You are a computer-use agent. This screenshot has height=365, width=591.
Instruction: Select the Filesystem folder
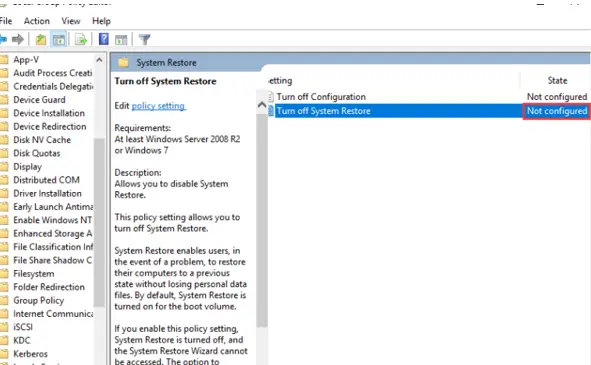[x=34, y=274]
